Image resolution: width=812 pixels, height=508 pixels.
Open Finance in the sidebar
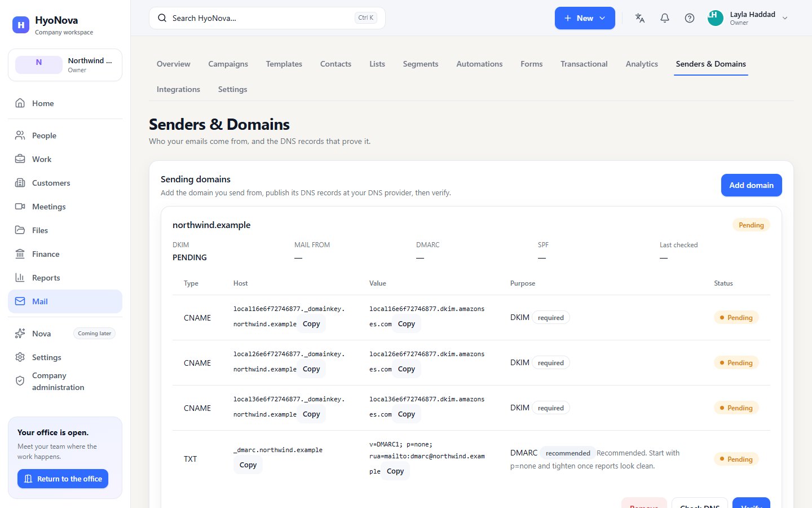pos(65,254)
